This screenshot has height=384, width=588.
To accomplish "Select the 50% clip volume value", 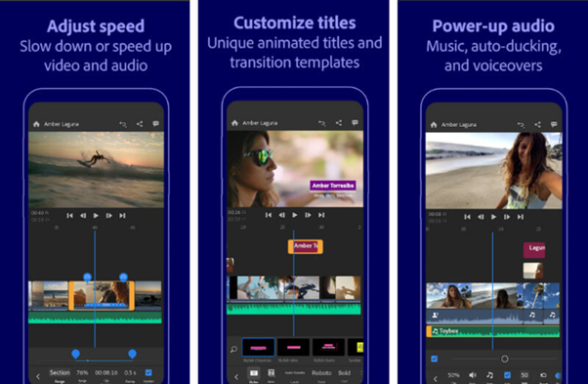I will click(453, 375).
